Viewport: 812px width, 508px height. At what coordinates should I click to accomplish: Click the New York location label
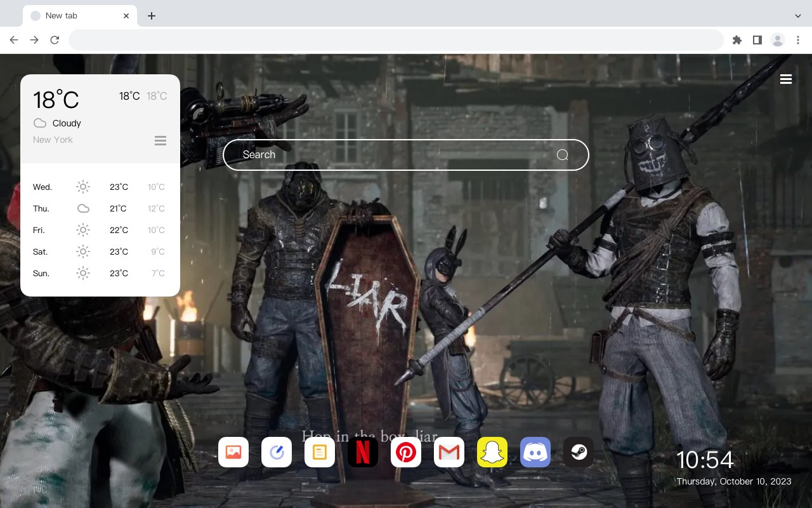click(53, 140)
